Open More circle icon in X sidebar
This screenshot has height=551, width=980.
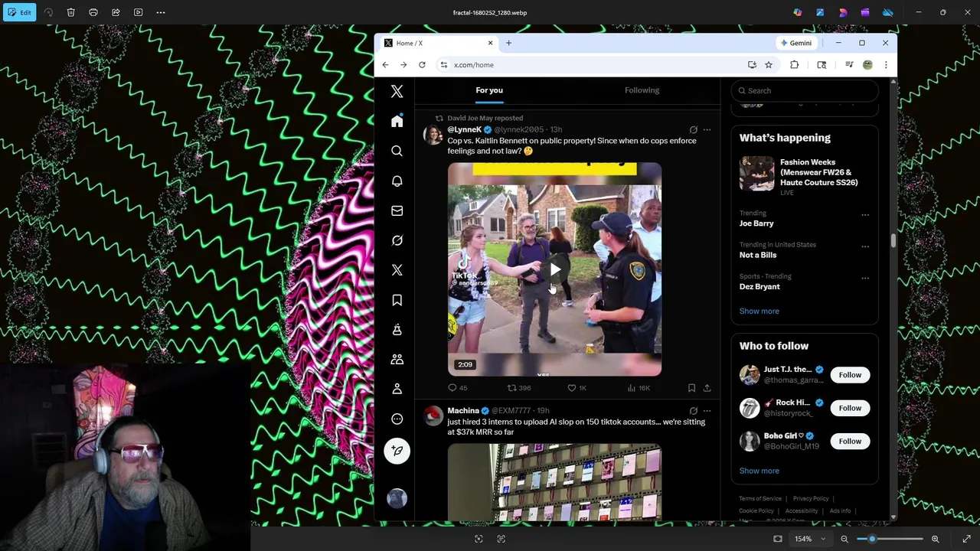397,419
